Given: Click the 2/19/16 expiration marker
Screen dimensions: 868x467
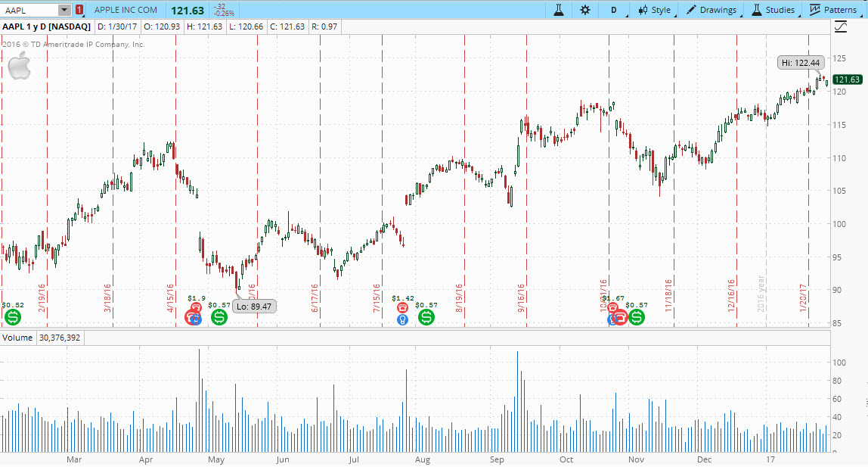Looking at the screenshot, I should 42,297.
